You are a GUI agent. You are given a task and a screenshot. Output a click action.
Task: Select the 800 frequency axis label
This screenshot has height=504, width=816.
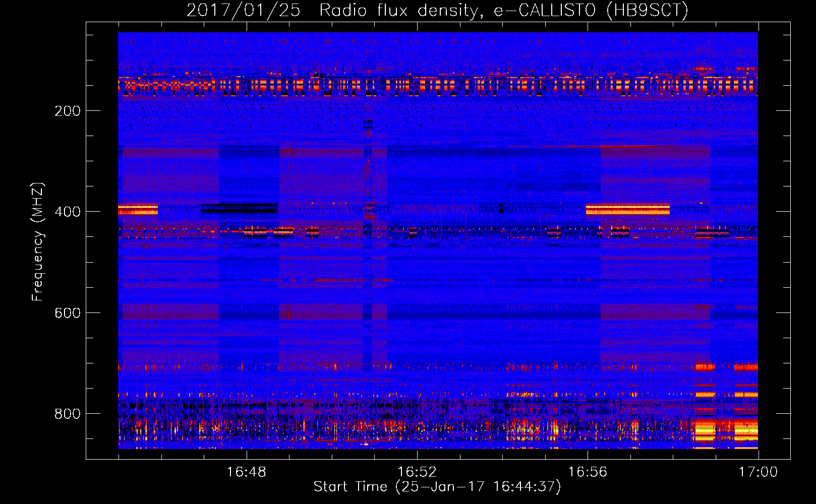[x=68, y=414]
